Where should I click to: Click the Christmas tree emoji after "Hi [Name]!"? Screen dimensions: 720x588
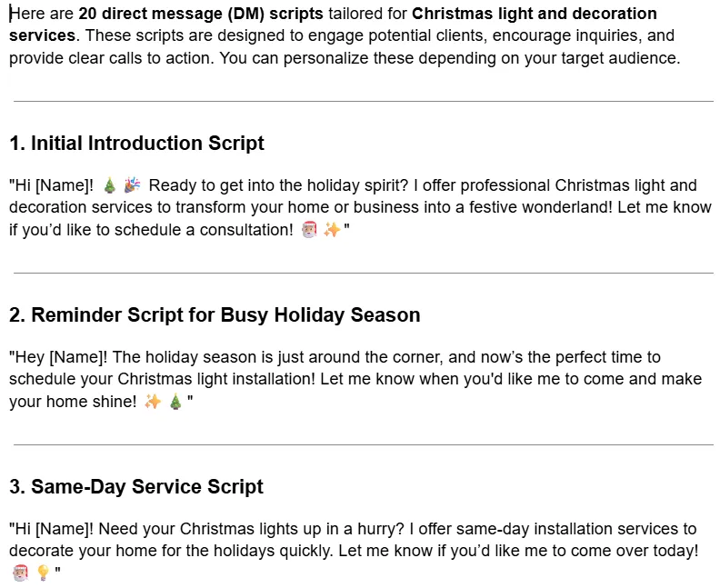click(x=109, y=185)
